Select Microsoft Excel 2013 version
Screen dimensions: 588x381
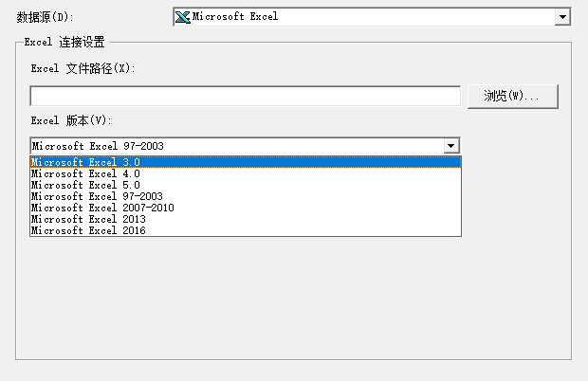88,219
